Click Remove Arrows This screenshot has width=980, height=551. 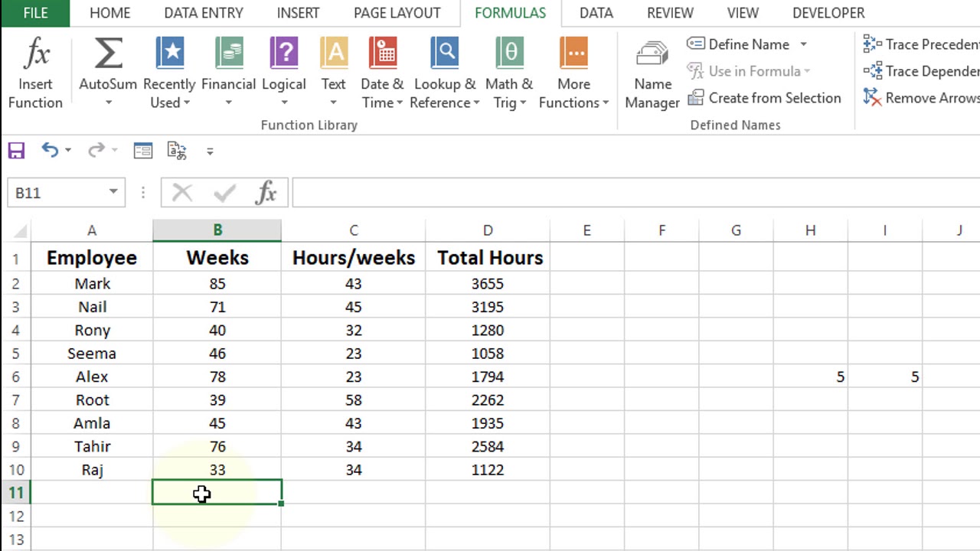point(921,98)
